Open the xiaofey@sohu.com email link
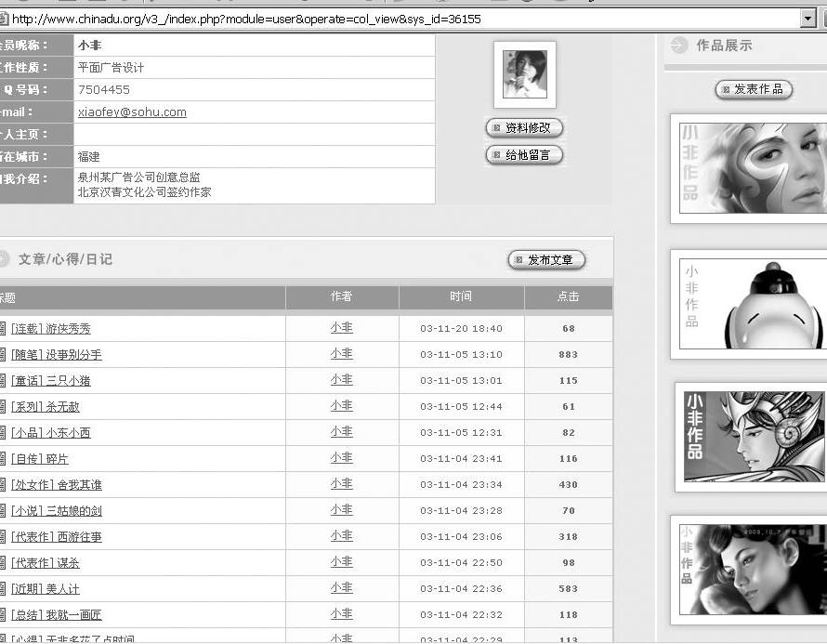This screenshot has height=644, width=827. tap(132, 112)
